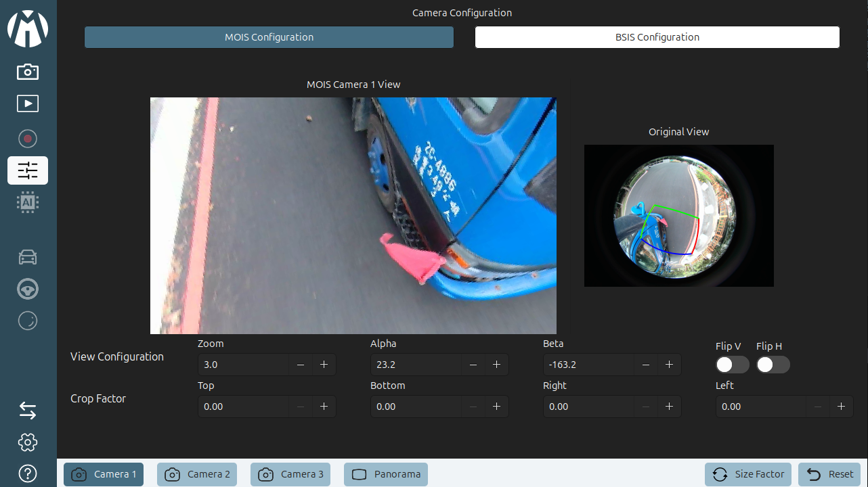
Task: Switch to Camera 2
Action: pyautogui.click(x=197, y=474)
